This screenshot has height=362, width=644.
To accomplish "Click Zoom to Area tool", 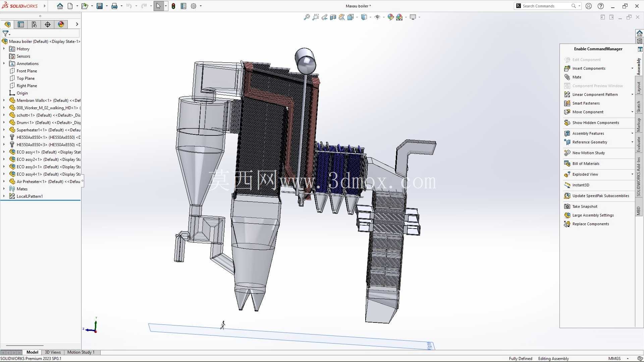I will point(316,17).
